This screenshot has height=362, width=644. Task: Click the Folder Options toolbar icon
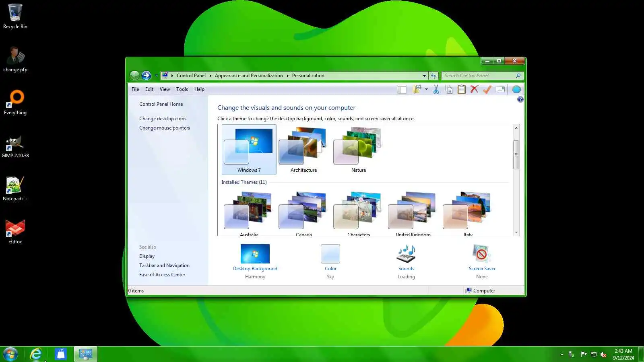point(417,89)
